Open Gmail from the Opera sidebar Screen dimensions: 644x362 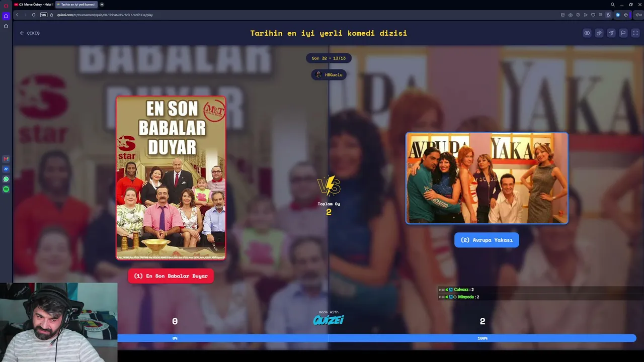tap(6, 159)
